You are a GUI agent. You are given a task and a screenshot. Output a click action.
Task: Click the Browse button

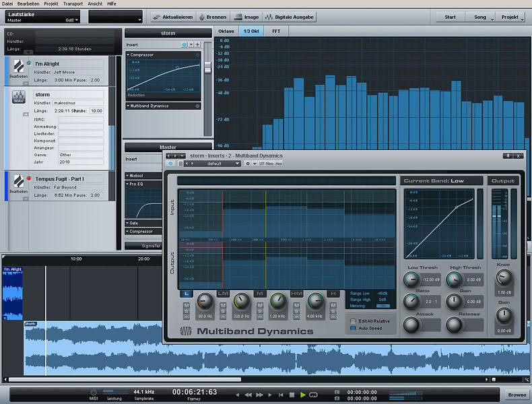(x=517, y=395)
